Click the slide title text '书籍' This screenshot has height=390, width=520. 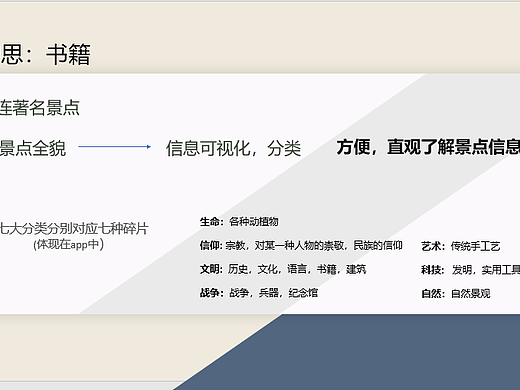click(68, 54)
